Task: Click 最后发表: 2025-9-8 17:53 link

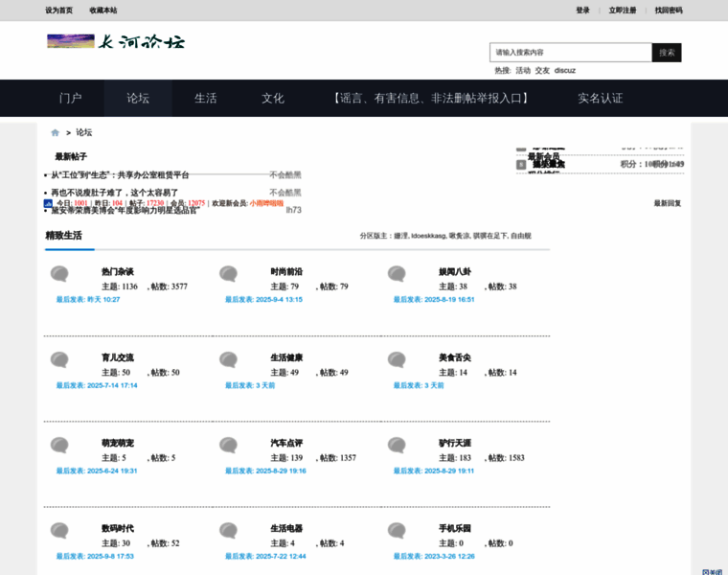Action: click(x=95, y=557)
